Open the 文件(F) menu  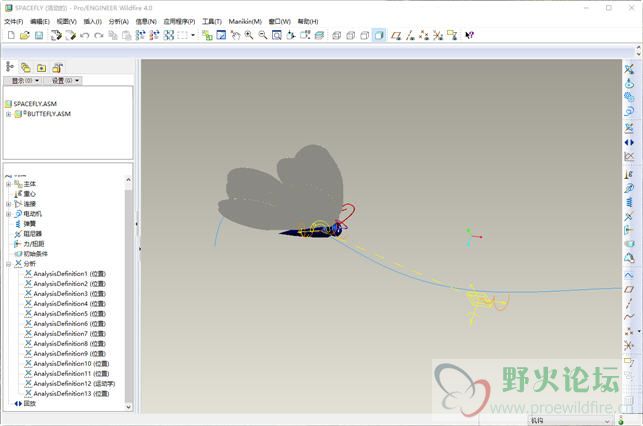pos(14,21)
